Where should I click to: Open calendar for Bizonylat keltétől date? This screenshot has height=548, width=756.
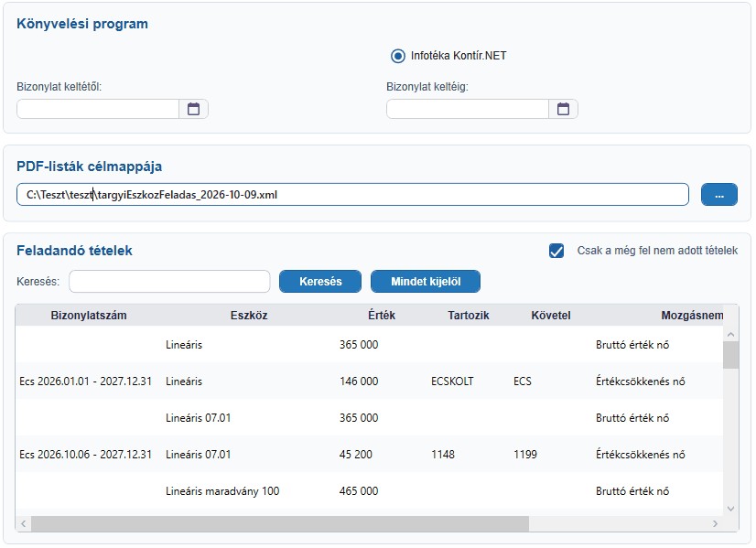click(193, 109)
